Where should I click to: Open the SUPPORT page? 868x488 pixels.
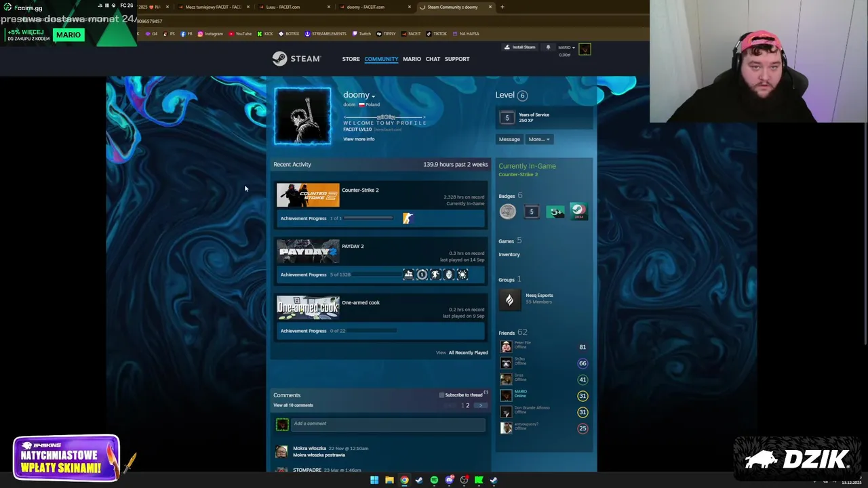(x=457, y=59)
